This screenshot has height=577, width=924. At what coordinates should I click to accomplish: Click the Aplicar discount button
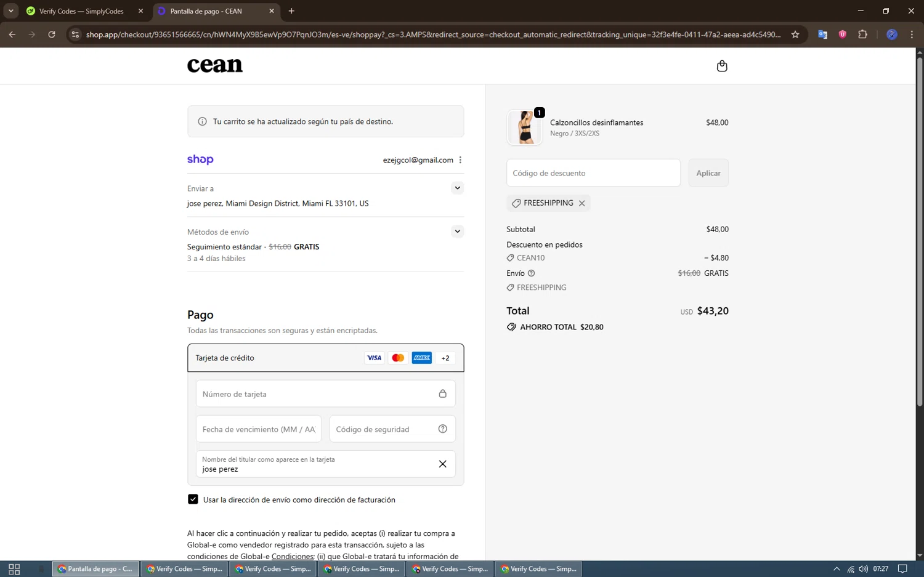click(708, 173)
